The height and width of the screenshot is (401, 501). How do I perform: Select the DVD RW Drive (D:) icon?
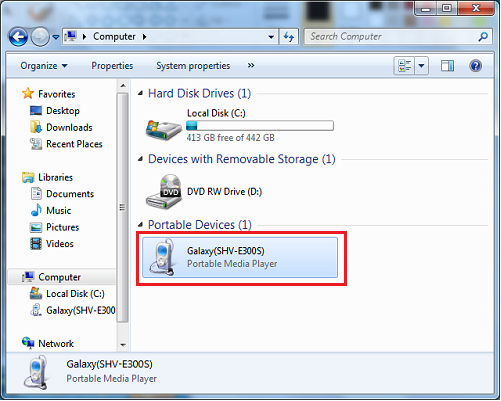(164, 192)
